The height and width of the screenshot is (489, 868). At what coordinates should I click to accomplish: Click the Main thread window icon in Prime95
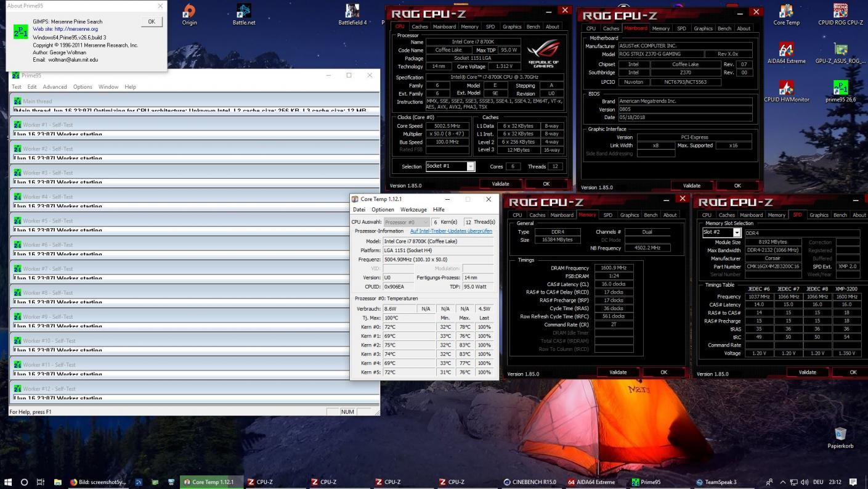click(x=17, y=101)
